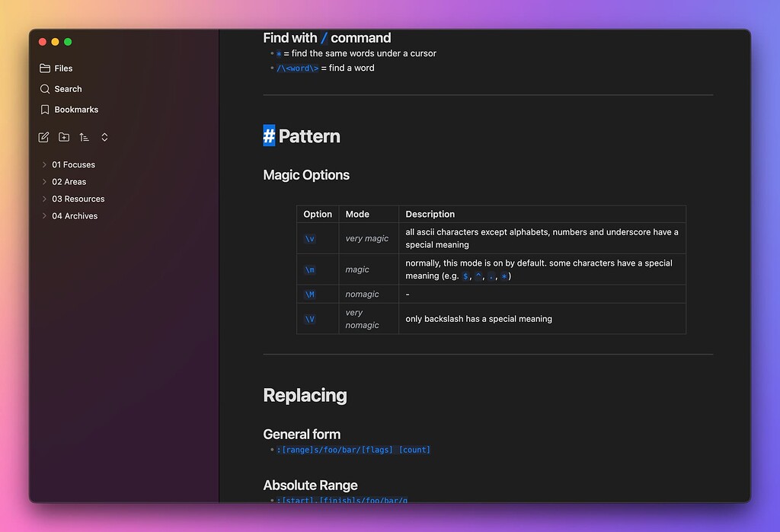The width and height of the screenshot is (780, 532).
Task: Click the 'nomagic' mode table cell
Action: coord(362,295)
